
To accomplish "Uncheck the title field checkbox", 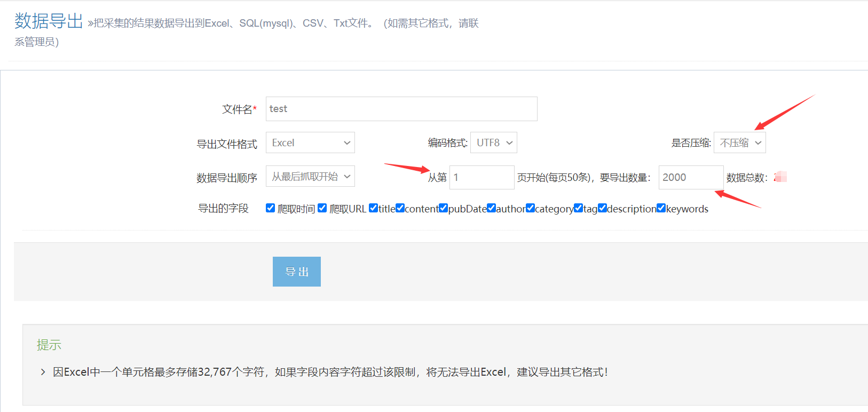I will 373,208.
